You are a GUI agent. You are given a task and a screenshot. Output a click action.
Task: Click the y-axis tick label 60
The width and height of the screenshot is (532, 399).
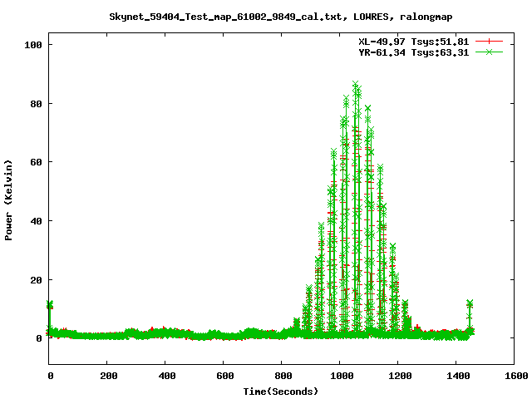(36, 162)
